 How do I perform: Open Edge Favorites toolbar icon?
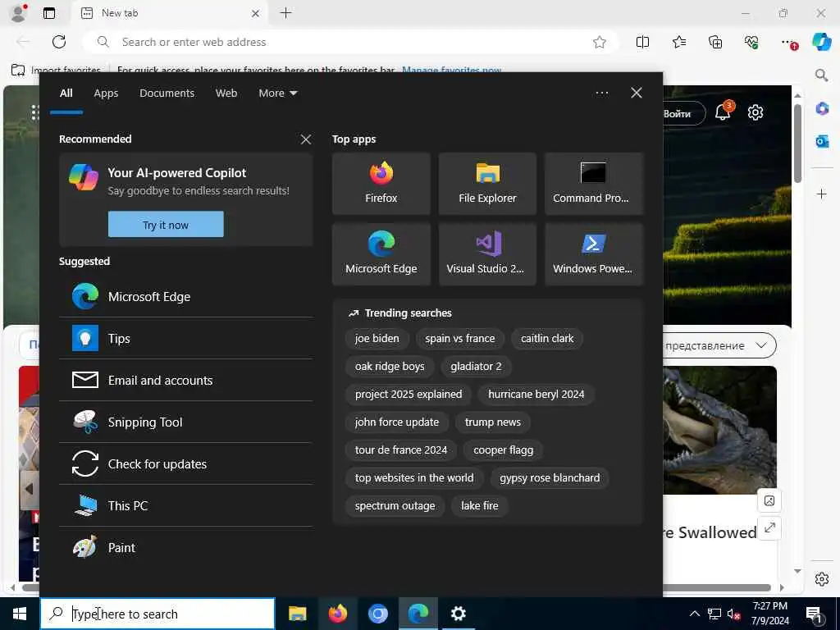679,43
